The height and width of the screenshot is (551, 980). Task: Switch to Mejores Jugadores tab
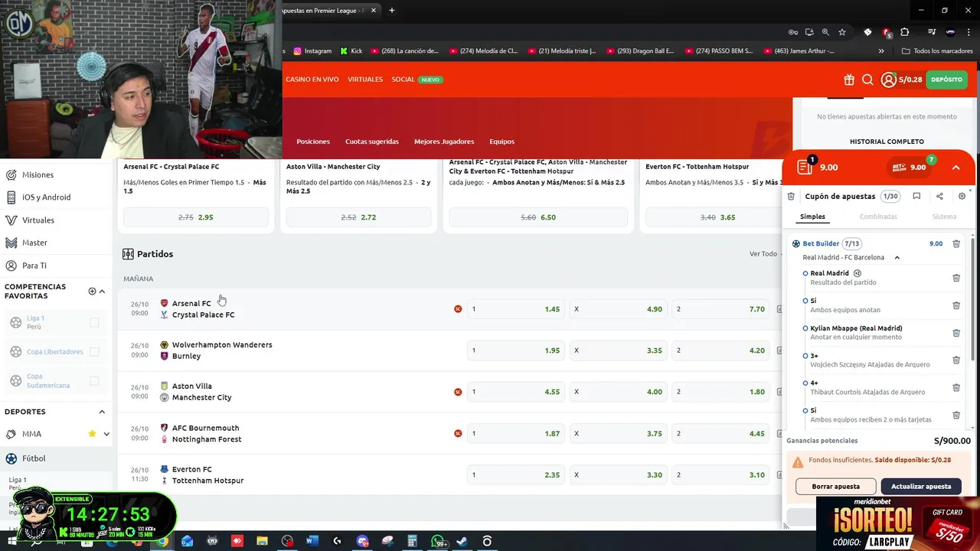click(444, 142)
